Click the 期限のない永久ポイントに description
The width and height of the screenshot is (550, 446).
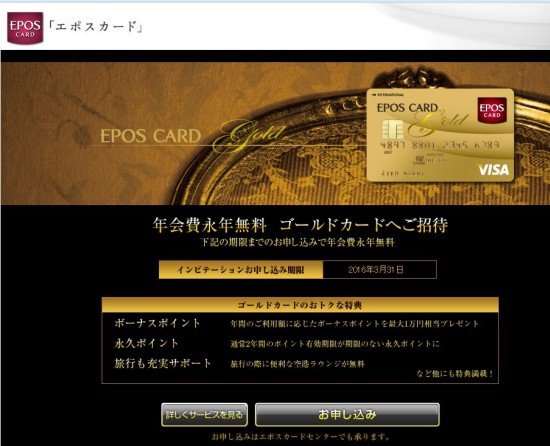pos(335,344)
